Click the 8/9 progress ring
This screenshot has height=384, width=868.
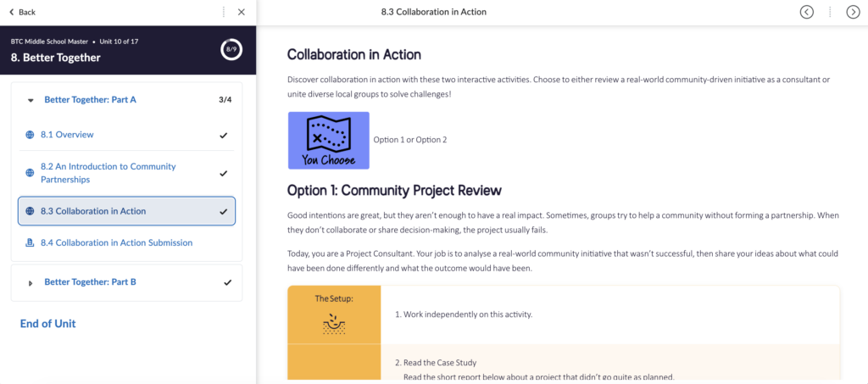tap(231, 50)
